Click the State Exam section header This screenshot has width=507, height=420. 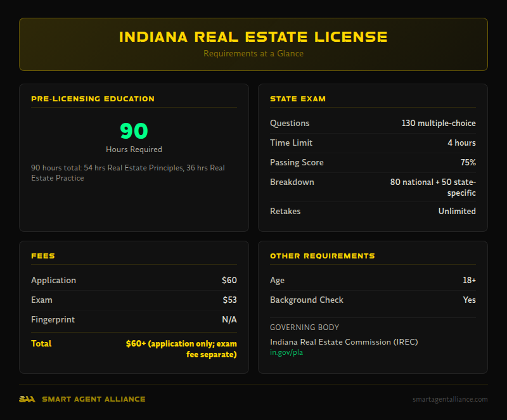click(x=298, y=99)
